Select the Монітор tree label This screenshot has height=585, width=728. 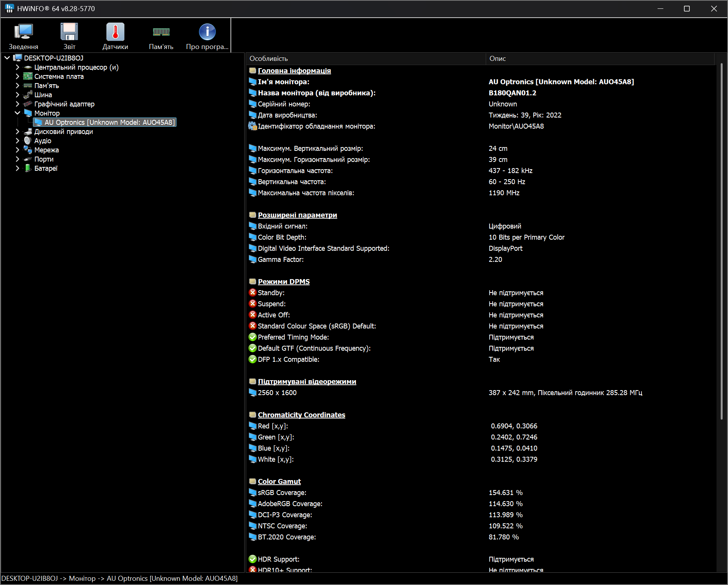coord(47,113)
